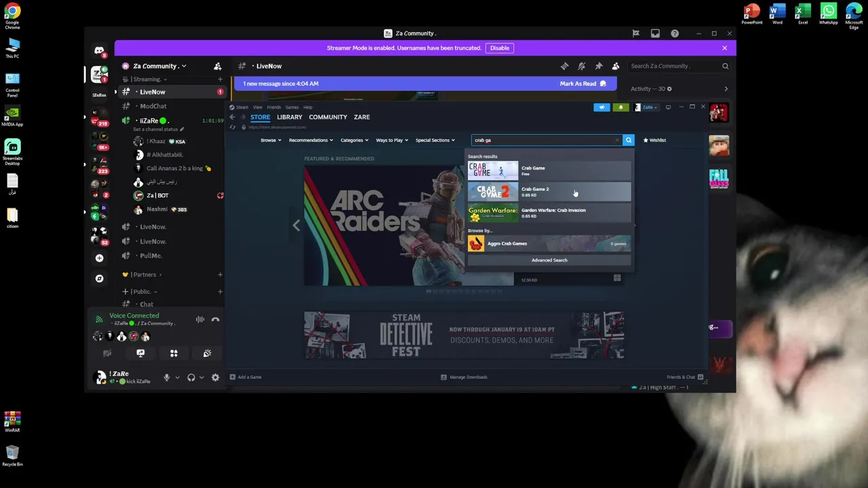Click the search magnifier in Discord search box

point(726,66)
